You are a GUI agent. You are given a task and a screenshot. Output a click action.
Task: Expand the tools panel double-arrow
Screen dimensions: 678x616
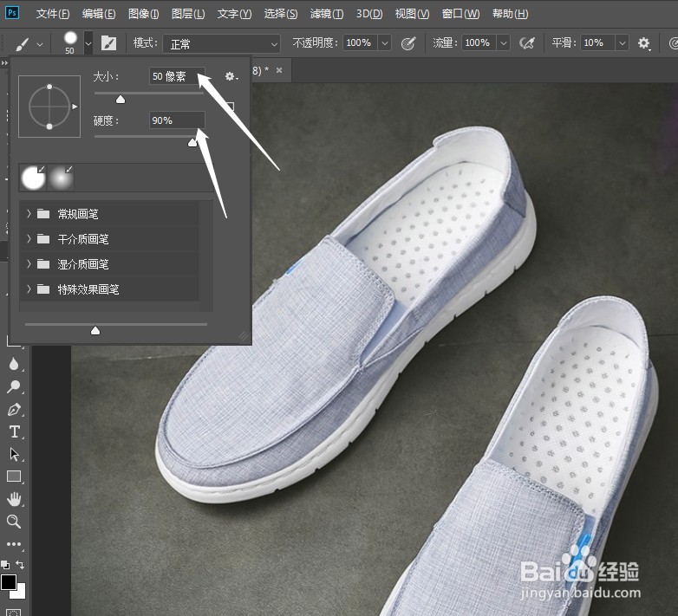click(4, 63)
